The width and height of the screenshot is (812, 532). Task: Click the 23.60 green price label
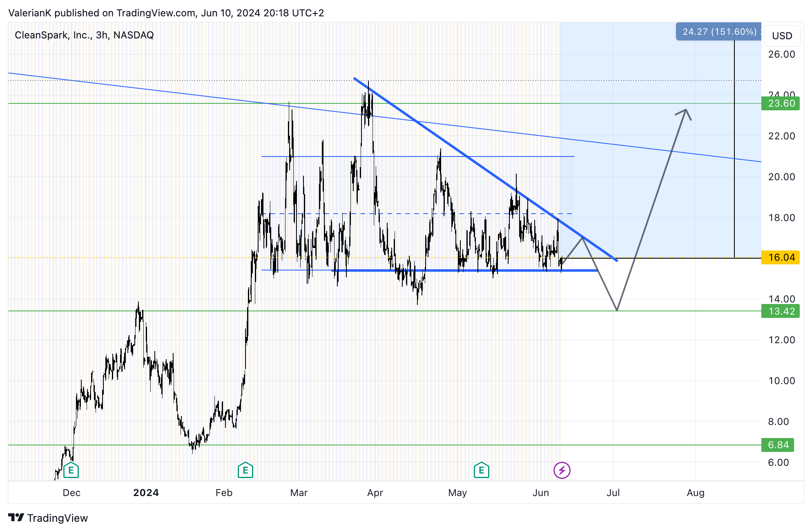click(x=781, y=103)
